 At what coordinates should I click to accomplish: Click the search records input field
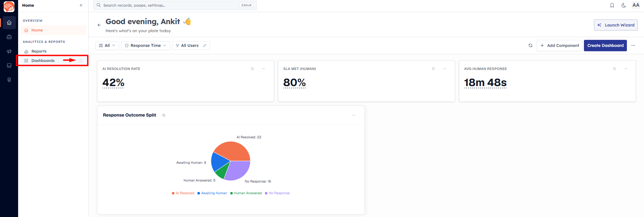pos(175,5)
